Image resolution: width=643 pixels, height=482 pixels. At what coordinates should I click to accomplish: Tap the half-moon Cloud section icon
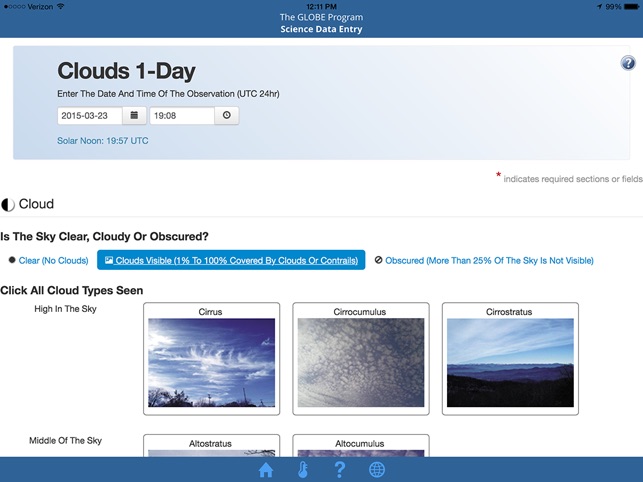[x=8, y=204]
